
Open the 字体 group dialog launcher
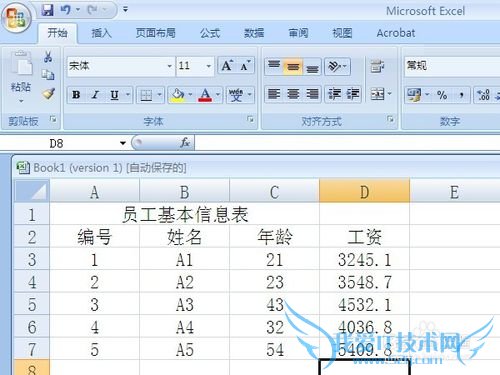click(x=250, y=119)
